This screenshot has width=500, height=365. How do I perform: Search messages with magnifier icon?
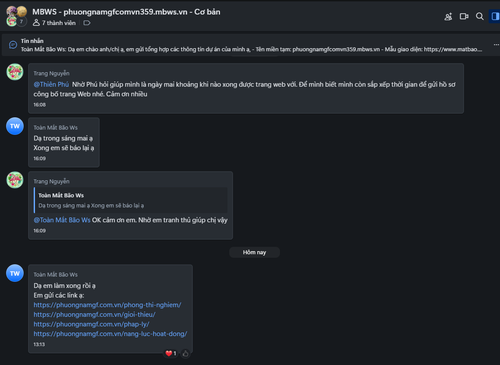(479, 16)
